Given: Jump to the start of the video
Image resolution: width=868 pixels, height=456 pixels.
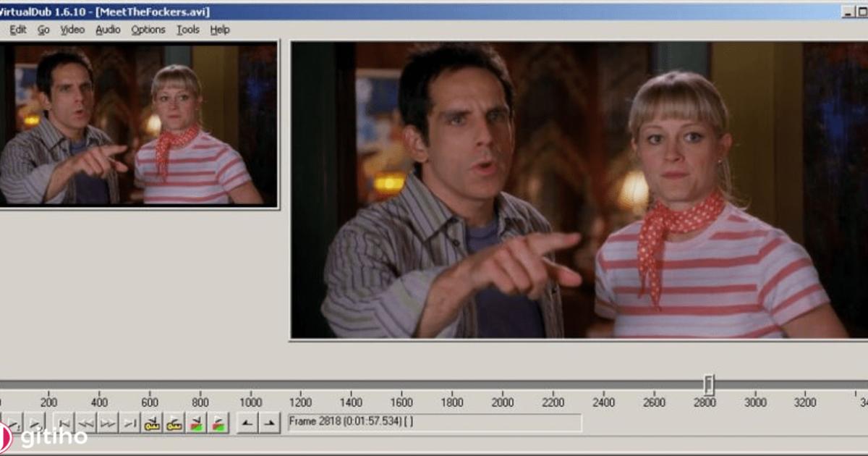Looking at the screenshot, I should (64, 423).
